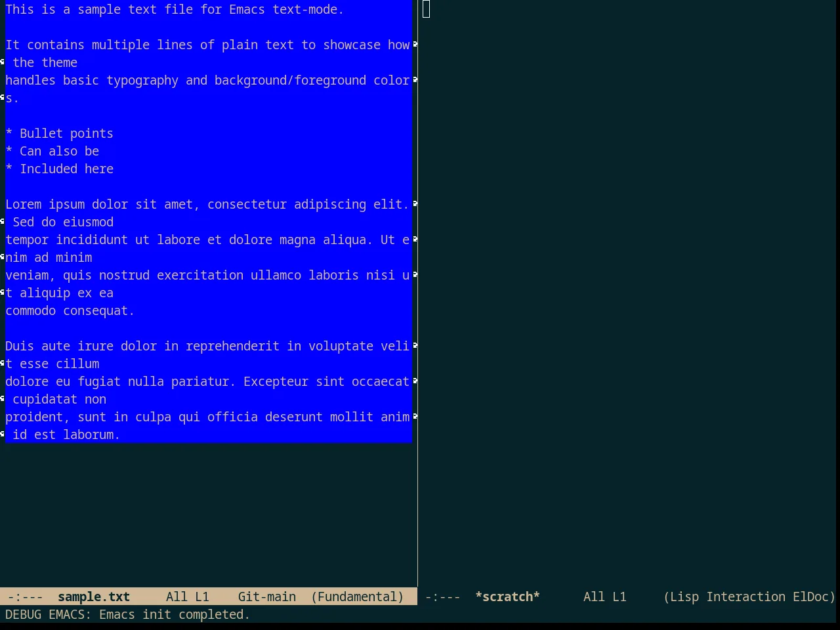The image size is (840, 630).
Task: Click the line 'This is a sample text file'
Action: 175,9
